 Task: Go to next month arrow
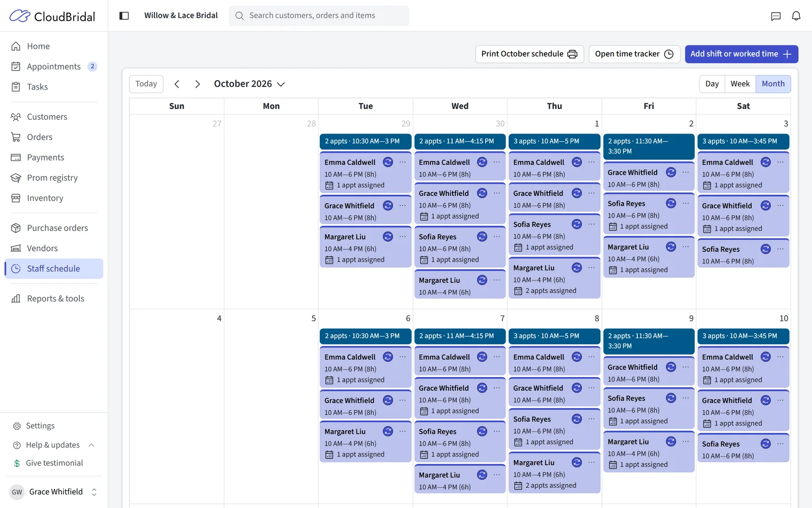tap(197, 84)
